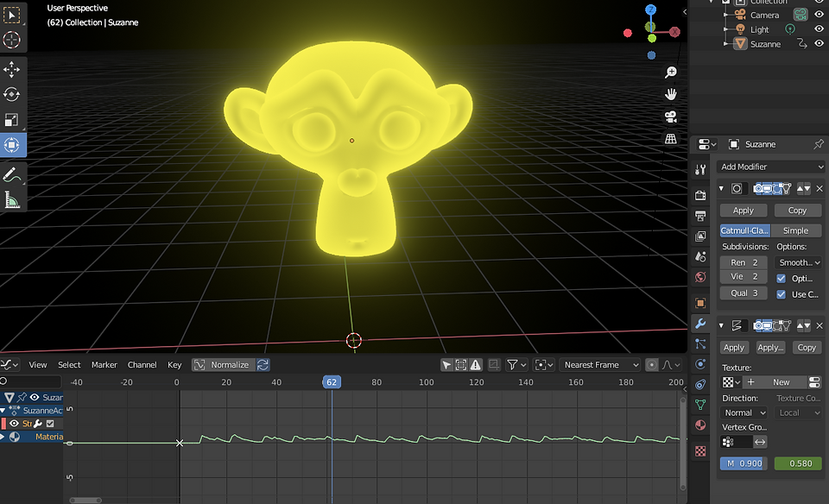Pin the Suzanne properties panel

pyautogui.click(x=819, y=144)
